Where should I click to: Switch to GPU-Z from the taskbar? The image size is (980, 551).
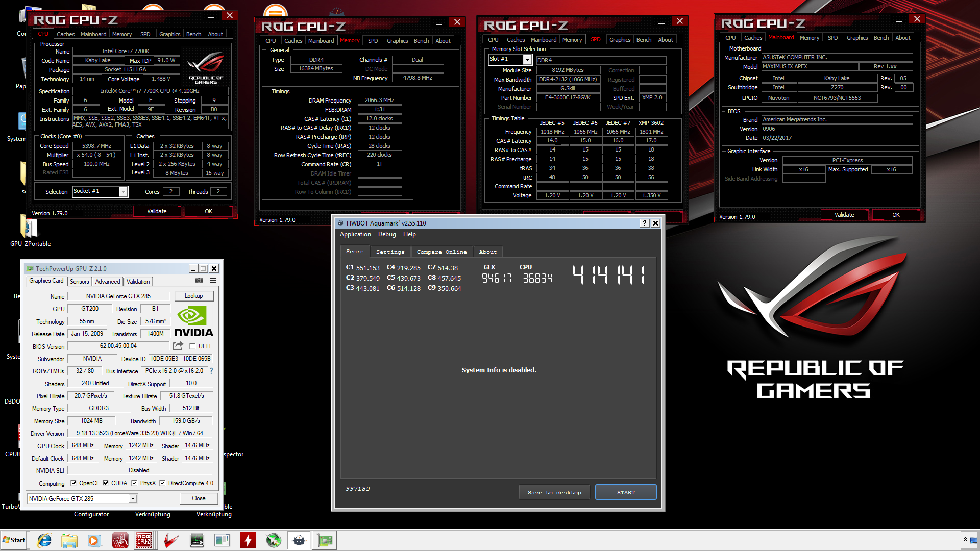pyautogui.click(x=325, y=540)
